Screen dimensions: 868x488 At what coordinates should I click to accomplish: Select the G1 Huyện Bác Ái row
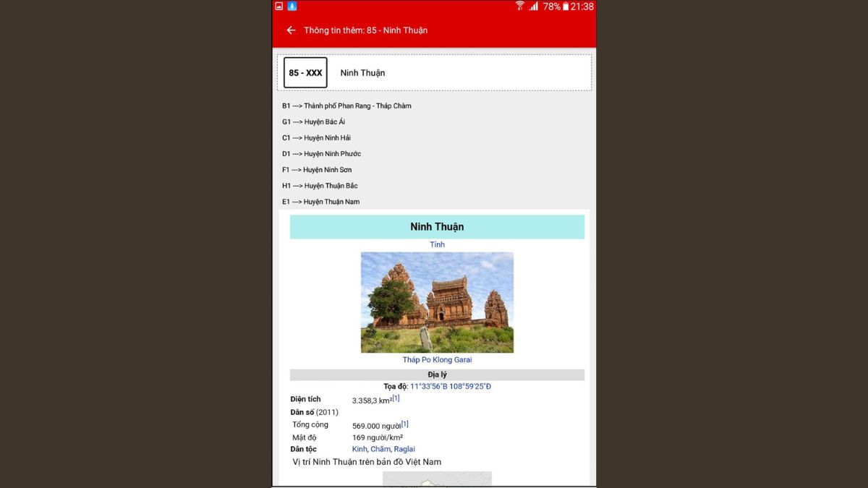click(313, 121)
